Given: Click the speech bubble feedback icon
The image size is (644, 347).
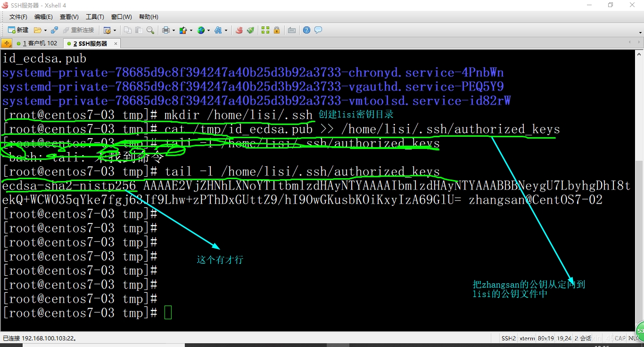Looking at the screenshot, I should 318,30.
